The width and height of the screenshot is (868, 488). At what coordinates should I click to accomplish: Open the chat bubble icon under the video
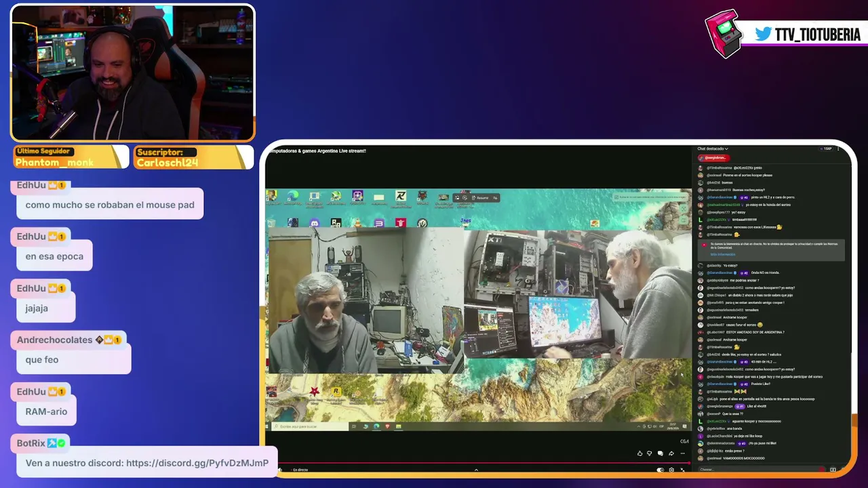[660, 453]
